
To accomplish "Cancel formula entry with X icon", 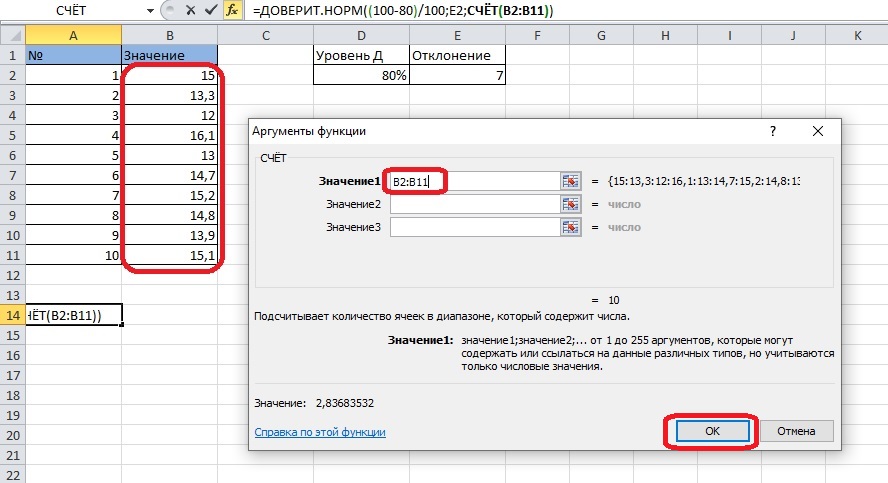I will pyautogui.click(x=191, y=10).
